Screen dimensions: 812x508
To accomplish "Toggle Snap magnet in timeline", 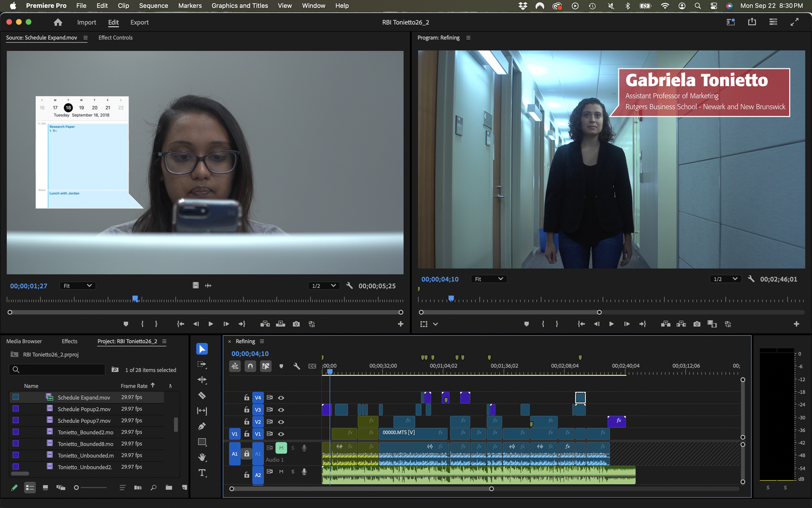I will pos(250,366).
